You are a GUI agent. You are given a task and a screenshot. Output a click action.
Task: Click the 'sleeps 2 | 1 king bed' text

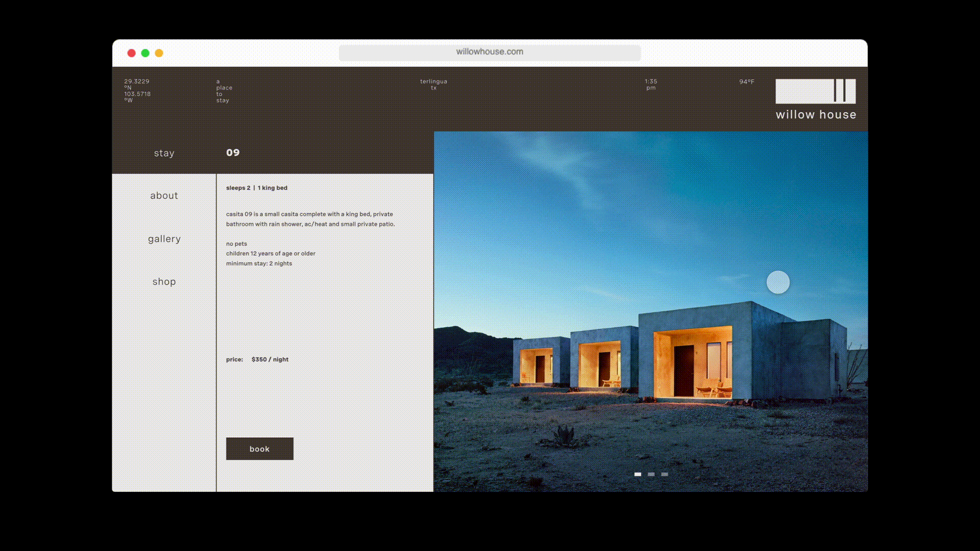click(257, 188)
